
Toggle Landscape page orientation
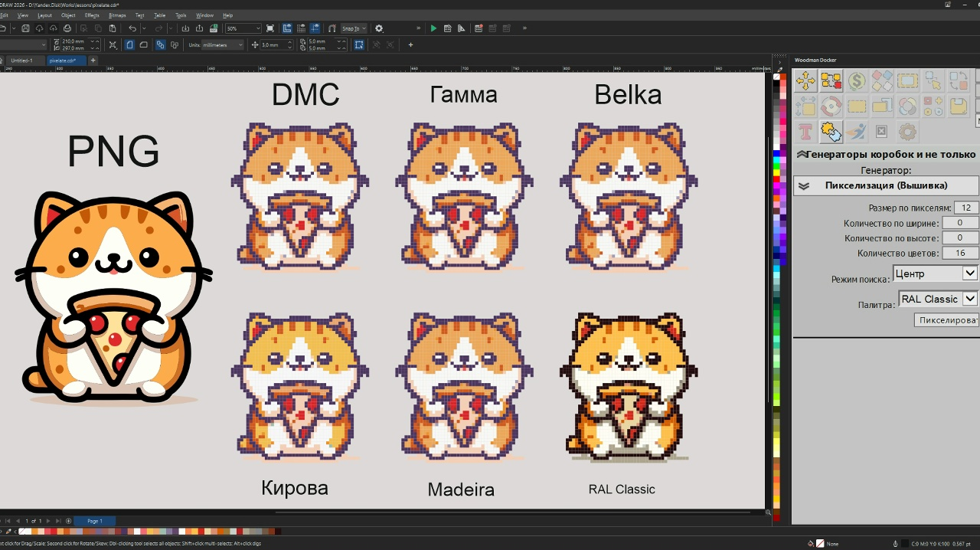coord(143,45)
